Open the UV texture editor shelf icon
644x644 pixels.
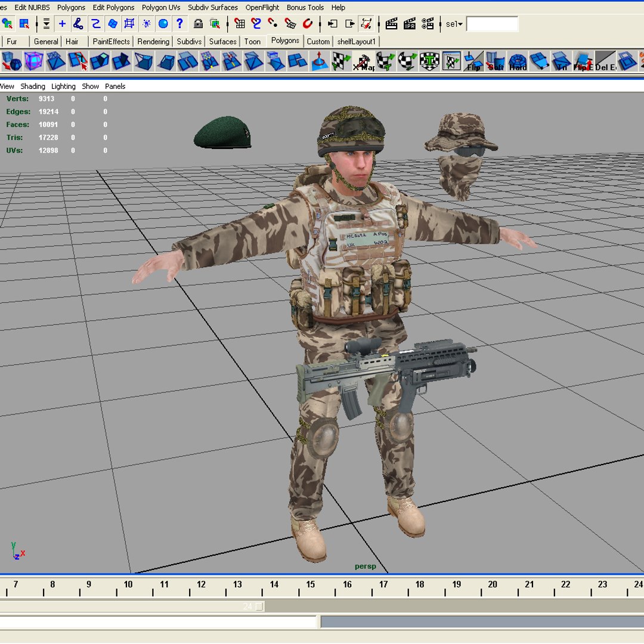451,61
